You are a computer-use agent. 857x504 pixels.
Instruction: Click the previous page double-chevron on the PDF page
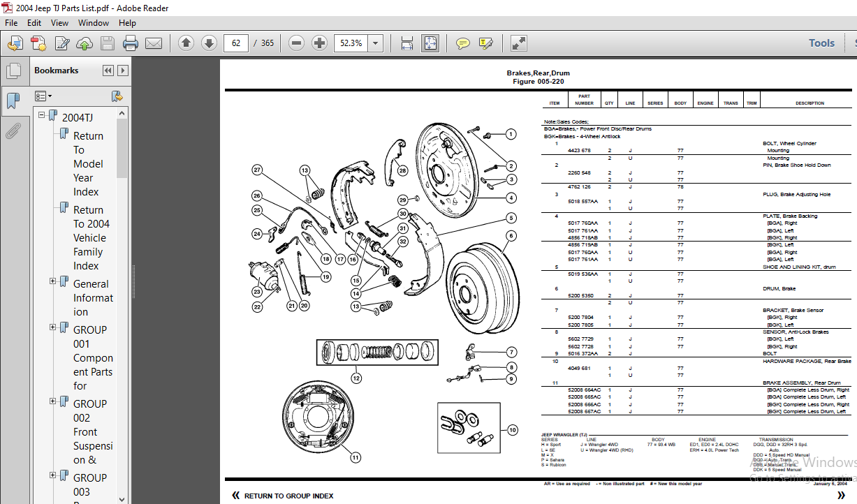pyautogui.click(x=235, y=496)
